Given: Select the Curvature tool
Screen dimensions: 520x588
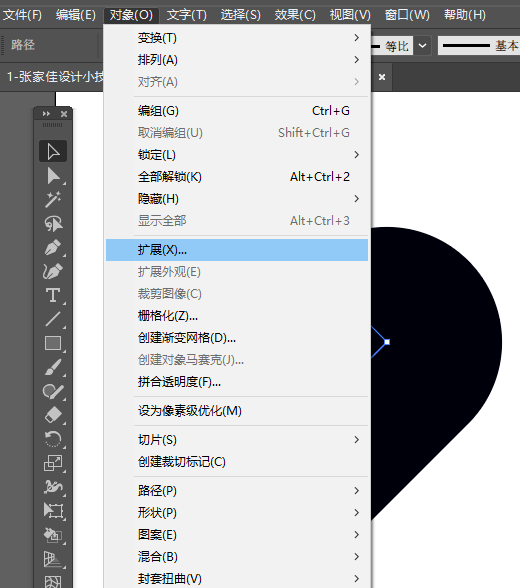Looking at the screenshot, I should coord(53,272).
